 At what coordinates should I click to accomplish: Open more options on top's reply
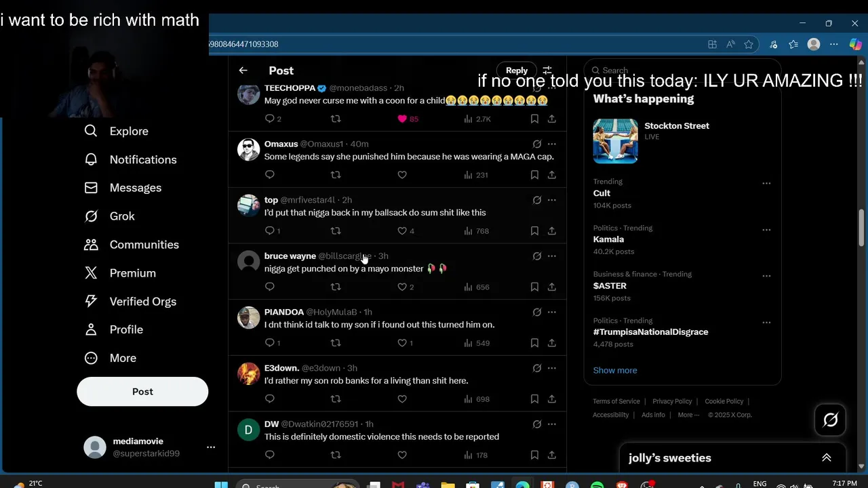(x=552, y=200)
